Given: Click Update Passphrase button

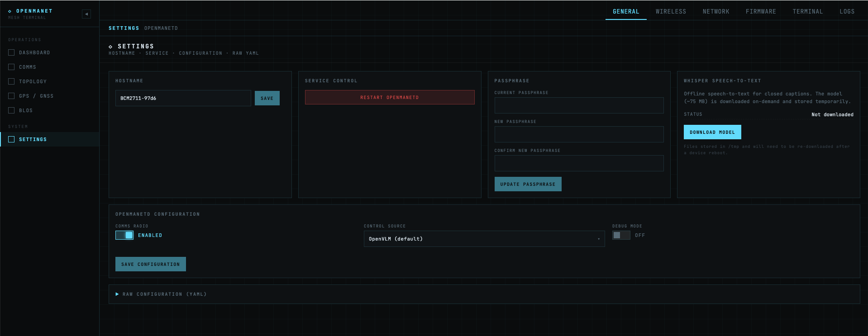Looking at the screenshot, I should tap(528, 184).
